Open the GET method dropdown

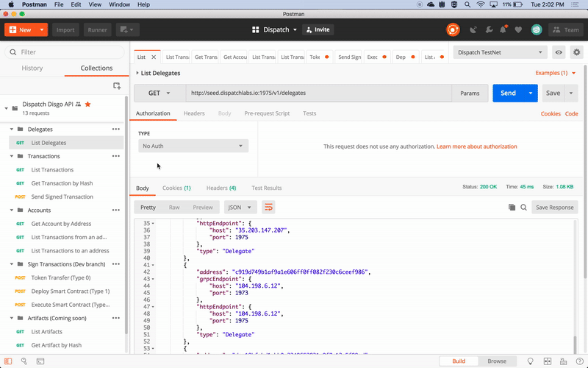pyautogui.click(x=159, y=93)
